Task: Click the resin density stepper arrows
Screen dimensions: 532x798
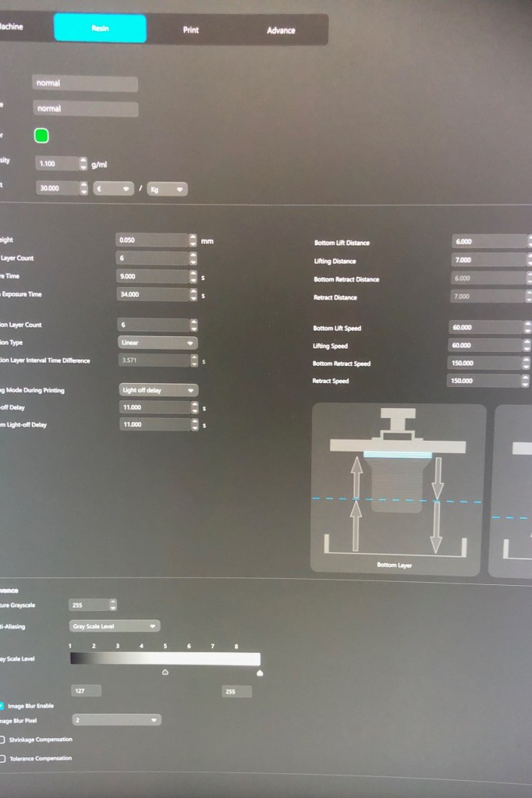Action: pos(83,164)
